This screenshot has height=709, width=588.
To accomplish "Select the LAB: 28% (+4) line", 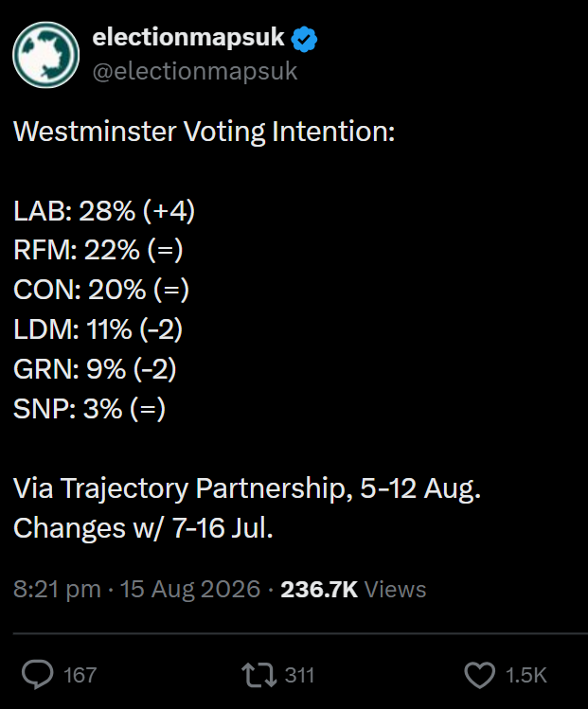I will (x=104, y=211).
